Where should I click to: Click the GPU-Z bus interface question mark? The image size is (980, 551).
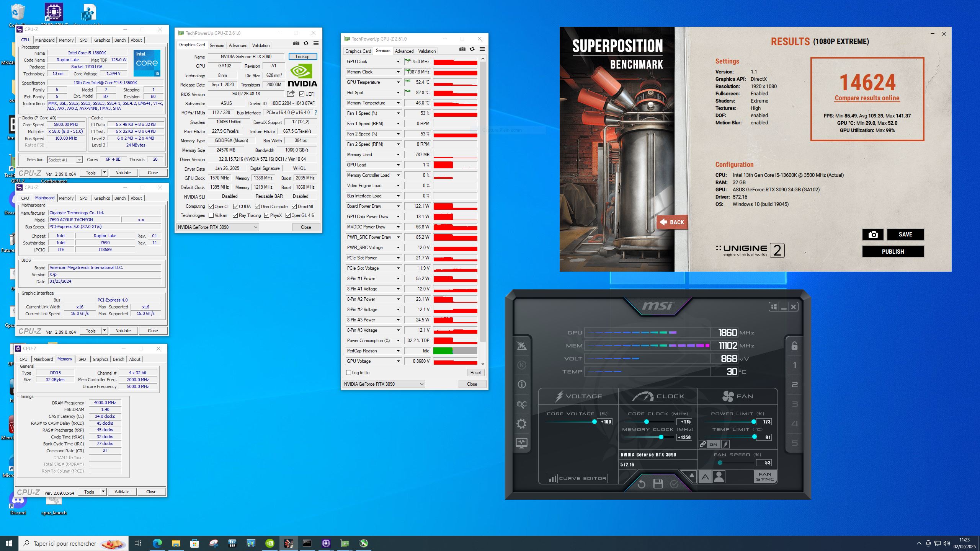pos(315,112)
